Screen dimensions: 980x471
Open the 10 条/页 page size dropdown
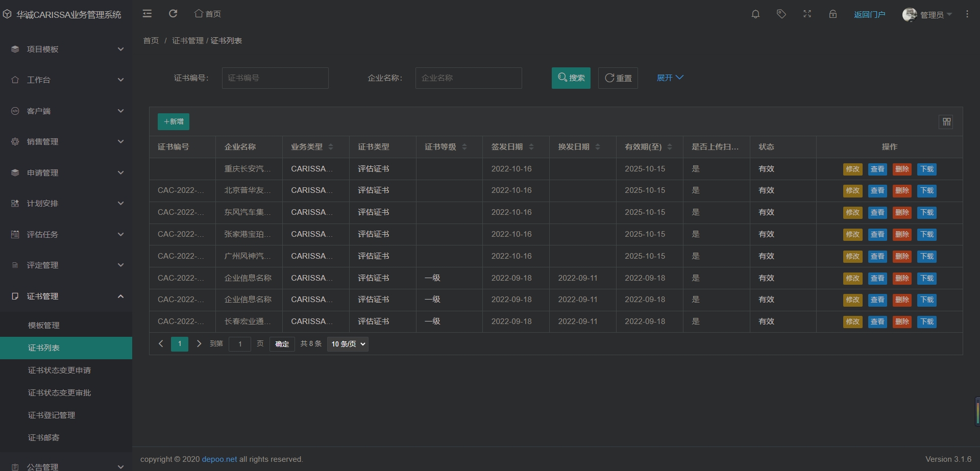[x=348, y=344]
